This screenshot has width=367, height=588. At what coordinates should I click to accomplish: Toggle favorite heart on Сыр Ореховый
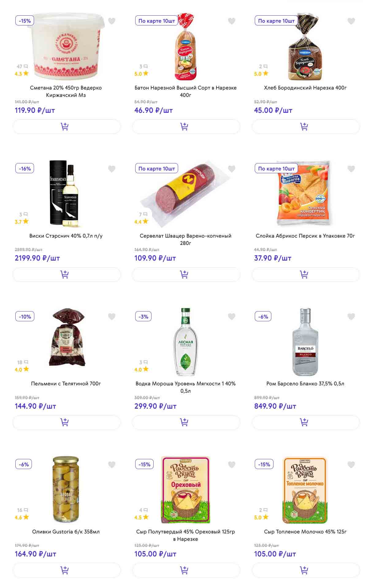coord(231,464)
